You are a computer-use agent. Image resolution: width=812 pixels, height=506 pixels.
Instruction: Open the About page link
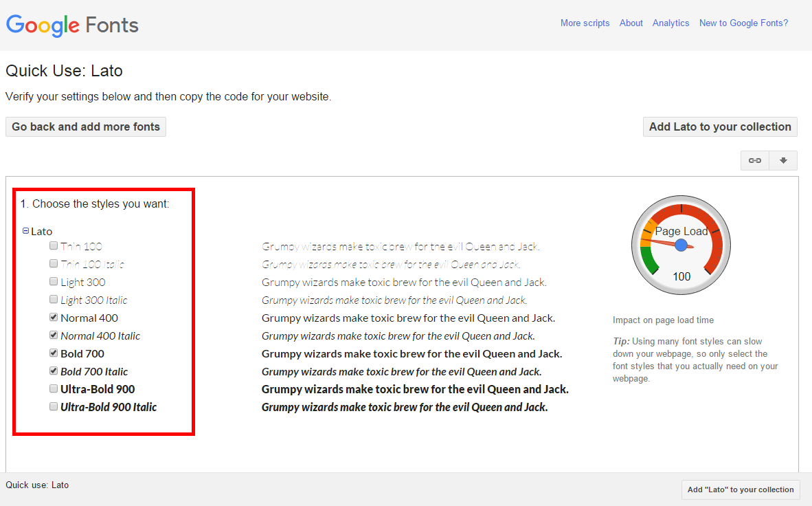(x=631, y=23)
